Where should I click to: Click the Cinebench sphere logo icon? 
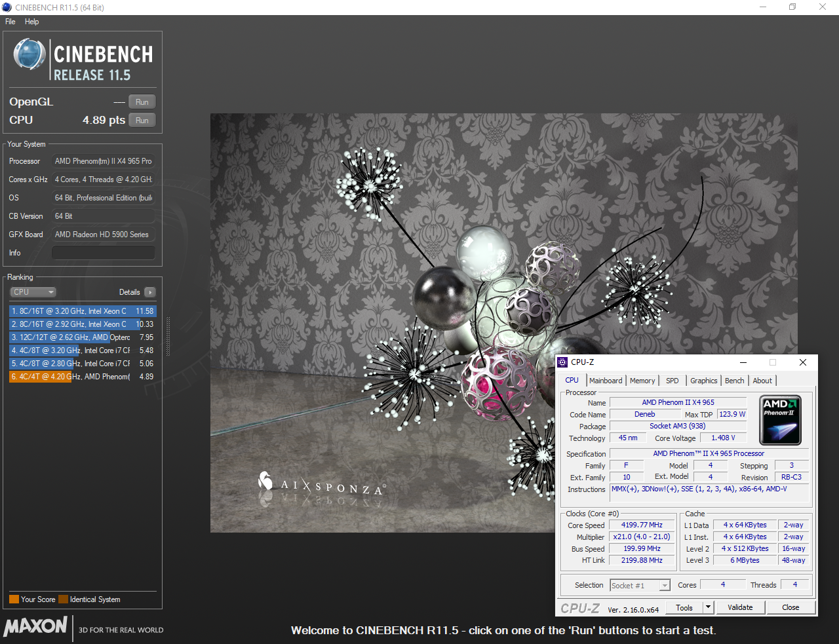coord(29,54)
